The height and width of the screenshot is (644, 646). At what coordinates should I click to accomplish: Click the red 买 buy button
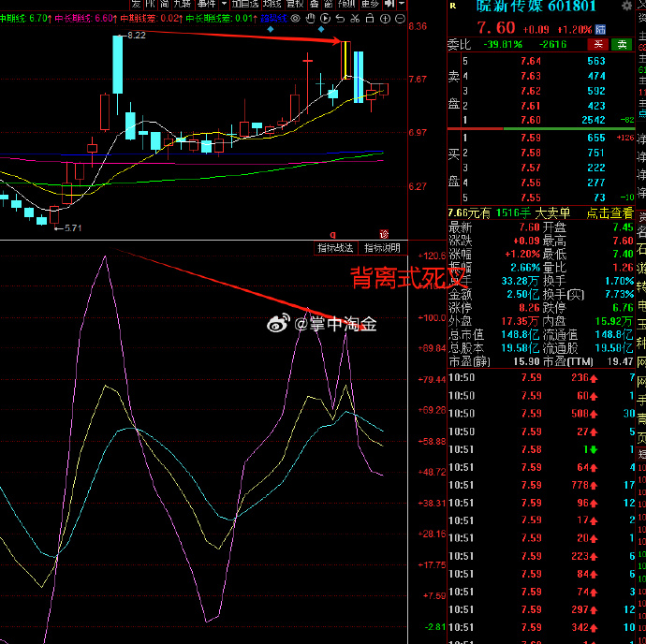tap(597, 44)
